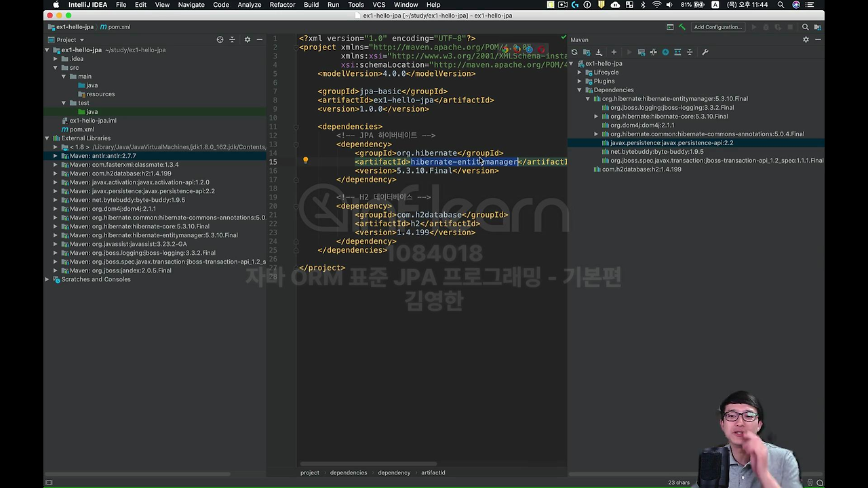Collapse the src folder
Viewport: 868px width, 488px height.
[56, 68]
